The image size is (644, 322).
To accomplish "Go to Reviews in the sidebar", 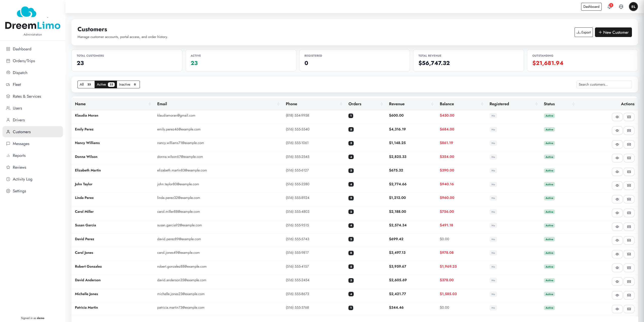I will coord(33,167).
